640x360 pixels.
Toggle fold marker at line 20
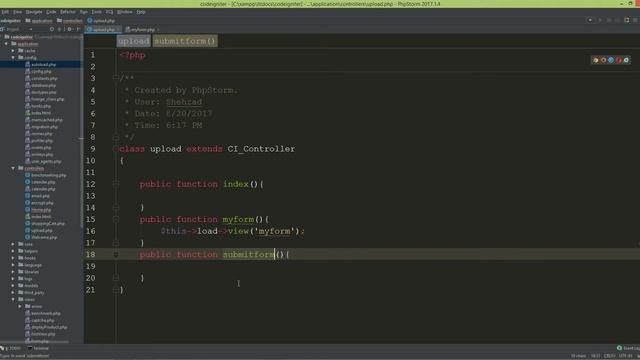[116, 278]
